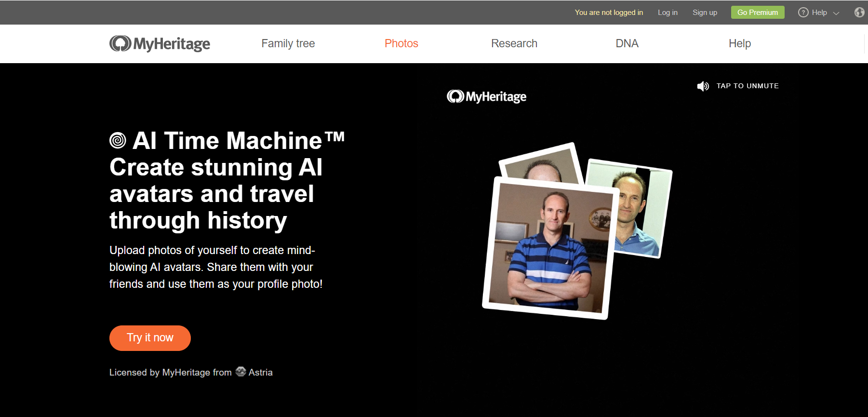Click the TAP TO UNMUTE label
The height and width of the screenshot is (417, 868).
(748, 86)
